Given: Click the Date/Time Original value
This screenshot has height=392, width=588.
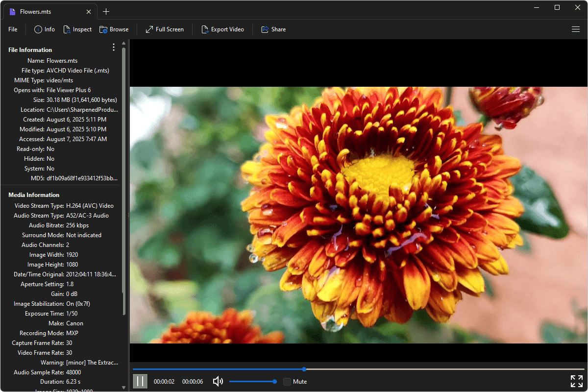Looking at the screenshot, I should click(92, 274).
